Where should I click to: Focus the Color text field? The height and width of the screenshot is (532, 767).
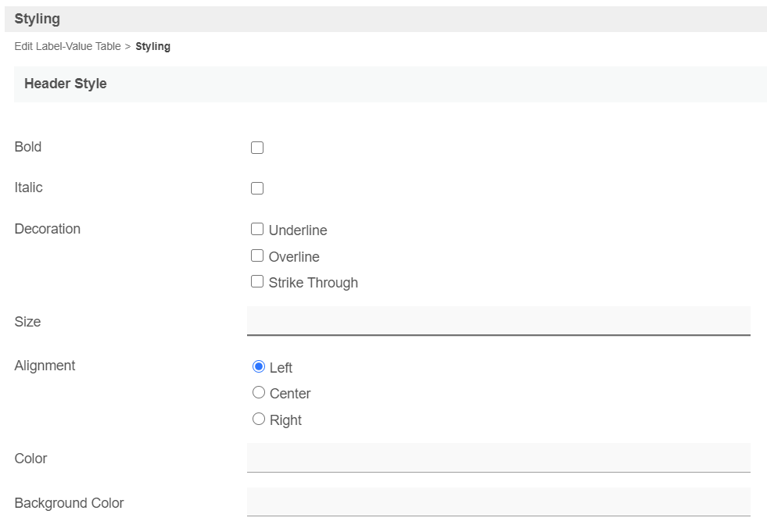click(498, 458)
